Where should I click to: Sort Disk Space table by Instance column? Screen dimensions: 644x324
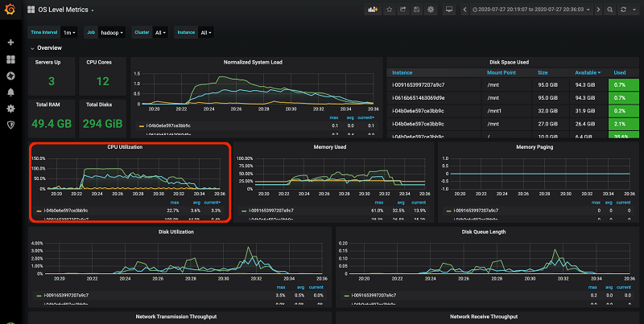[402, 72]
